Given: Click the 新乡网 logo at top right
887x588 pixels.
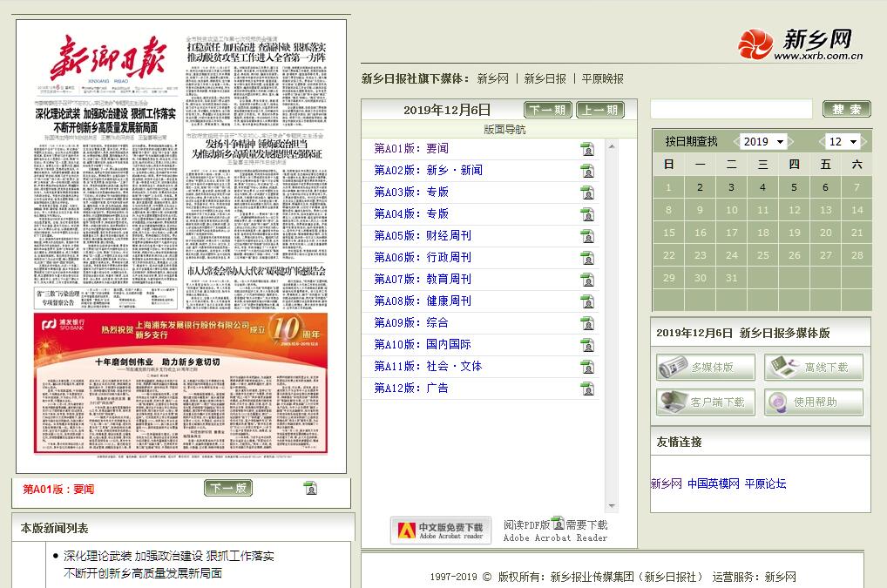Looking at the screenshot, I should [800, 44].
